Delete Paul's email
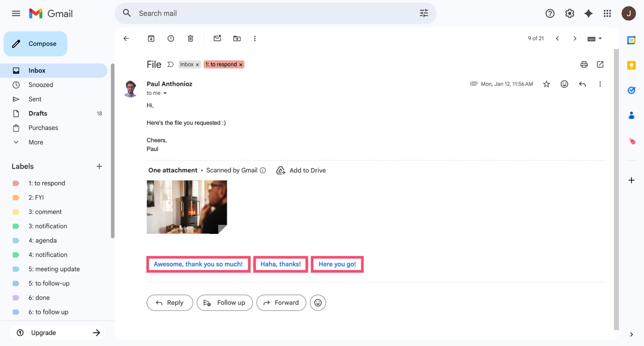Screen dimensions: 644x346 190,38
